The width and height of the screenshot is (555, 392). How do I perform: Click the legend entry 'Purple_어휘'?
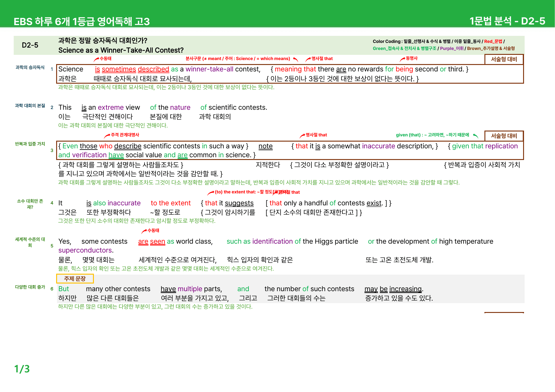452,48
